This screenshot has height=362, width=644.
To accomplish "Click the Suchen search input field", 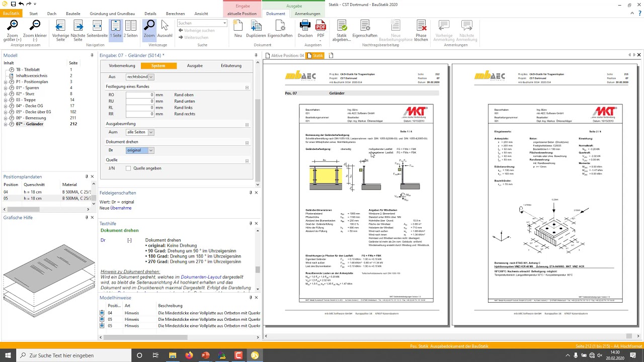I will tap(200, 23).
